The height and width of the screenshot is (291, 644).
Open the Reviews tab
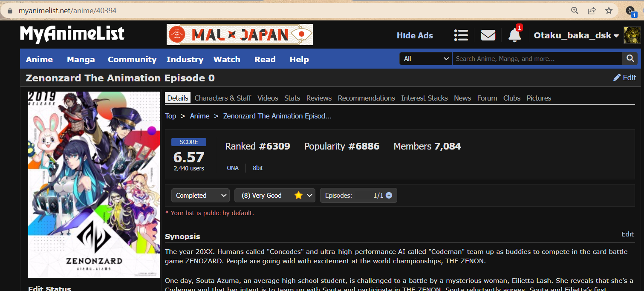tap(319, 98)
